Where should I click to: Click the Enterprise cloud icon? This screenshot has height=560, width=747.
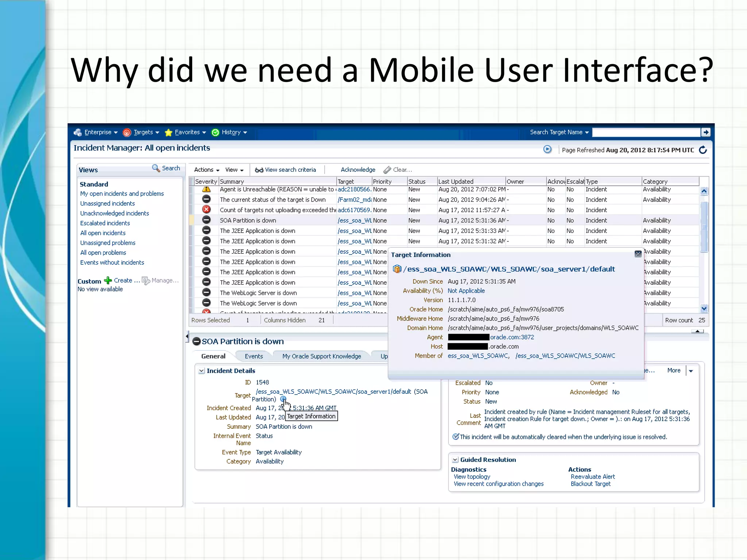(x=78, y=132)
